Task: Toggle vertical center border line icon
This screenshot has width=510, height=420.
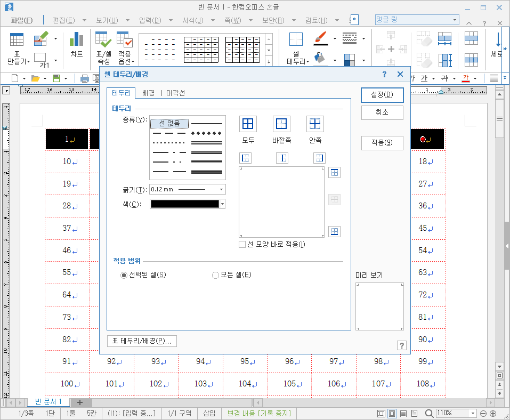Action: click(x=282, y=158)
